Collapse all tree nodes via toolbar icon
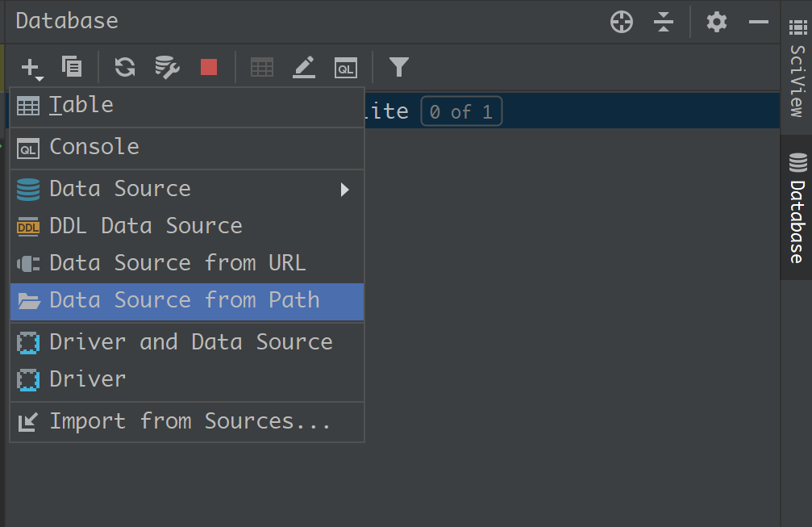 [x=664, y=22]
